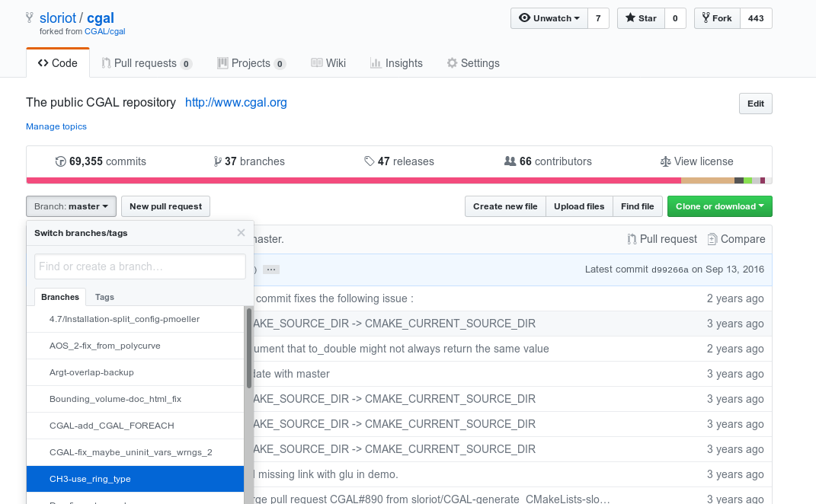Select branch Argt-overlap-backup

pyautogui.click(x=135, y=372)
